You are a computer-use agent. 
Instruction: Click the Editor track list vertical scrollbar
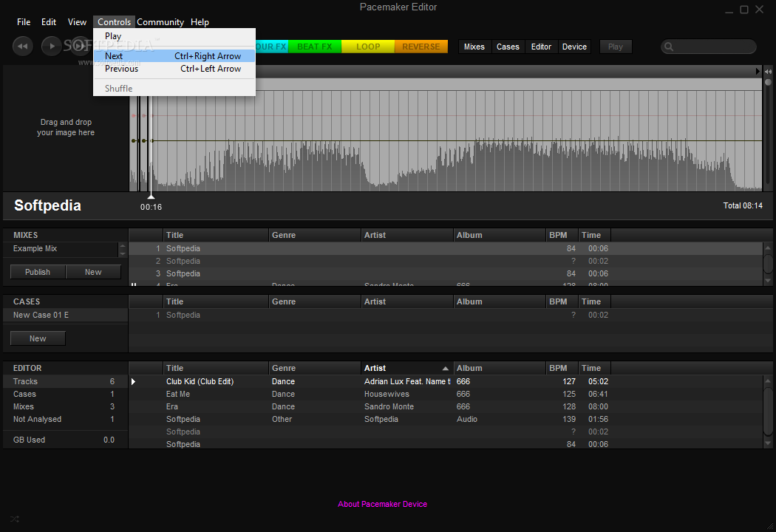click(768, 412)
